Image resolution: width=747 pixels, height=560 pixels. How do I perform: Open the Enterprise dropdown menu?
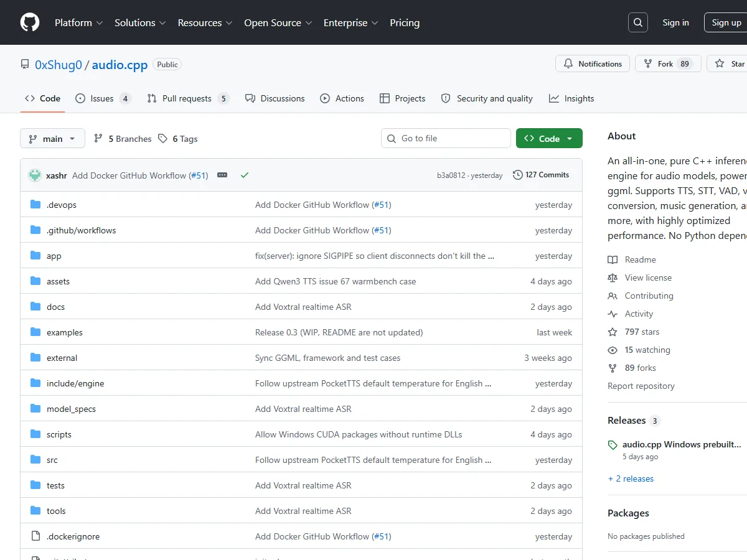350,22
